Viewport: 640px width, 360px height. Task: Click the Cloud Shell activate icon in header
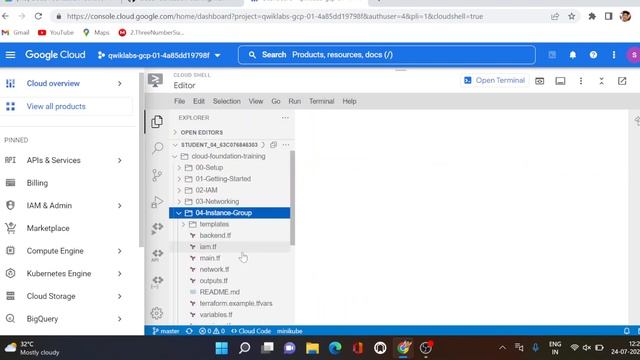point(552,55)
